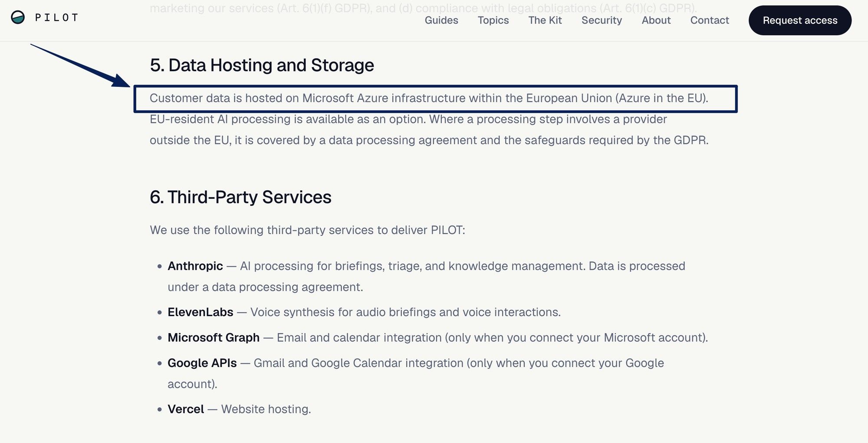Click the Request access button
Viewport: 868px width, 443px height.
pos(800,20)
